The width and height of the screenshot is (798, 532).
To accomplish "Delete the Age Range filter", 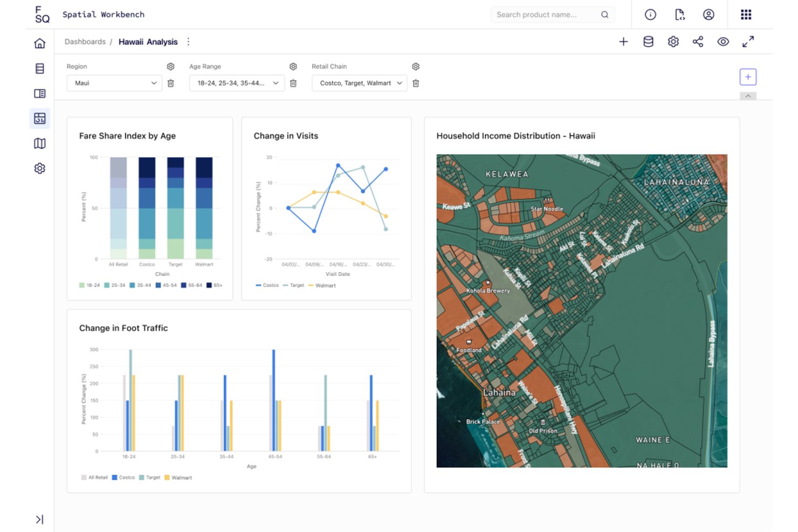I will click(x=293, y=83).
